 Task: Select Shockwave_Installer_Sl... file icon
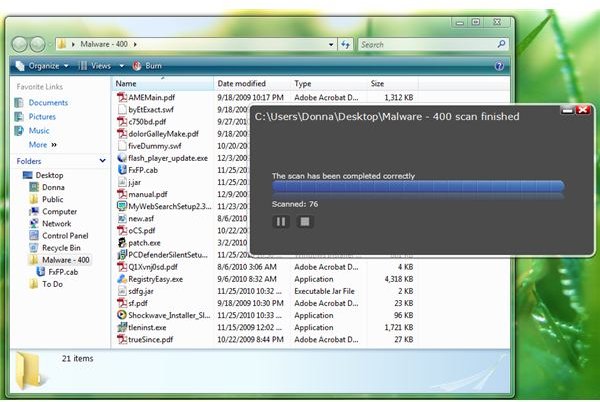pos(122,316)
